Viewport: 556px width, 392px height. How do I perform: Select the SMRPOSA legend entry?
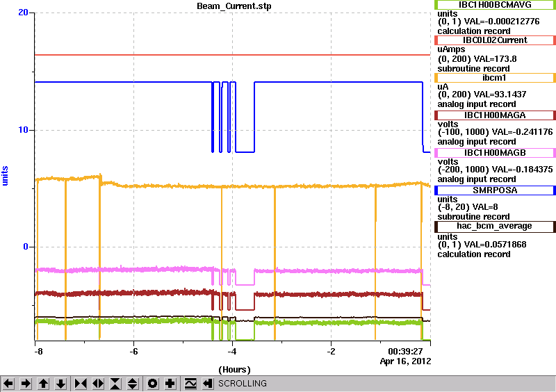495,190
